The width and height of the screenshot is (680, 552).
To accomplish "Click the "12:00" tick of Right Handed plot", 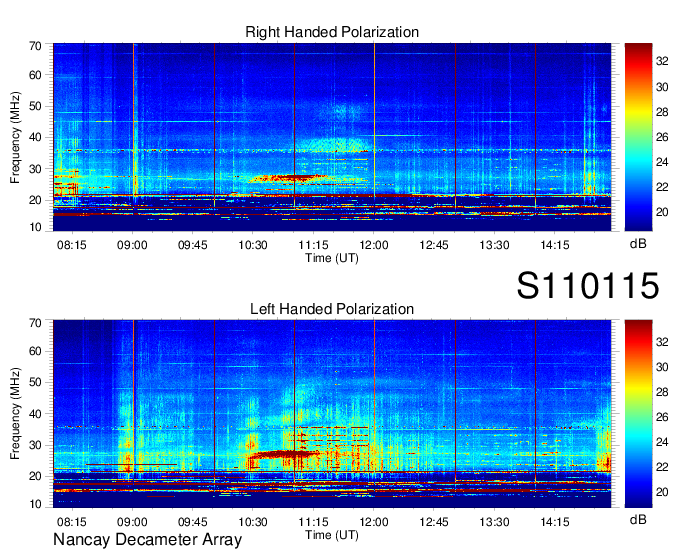I will 373,245.
